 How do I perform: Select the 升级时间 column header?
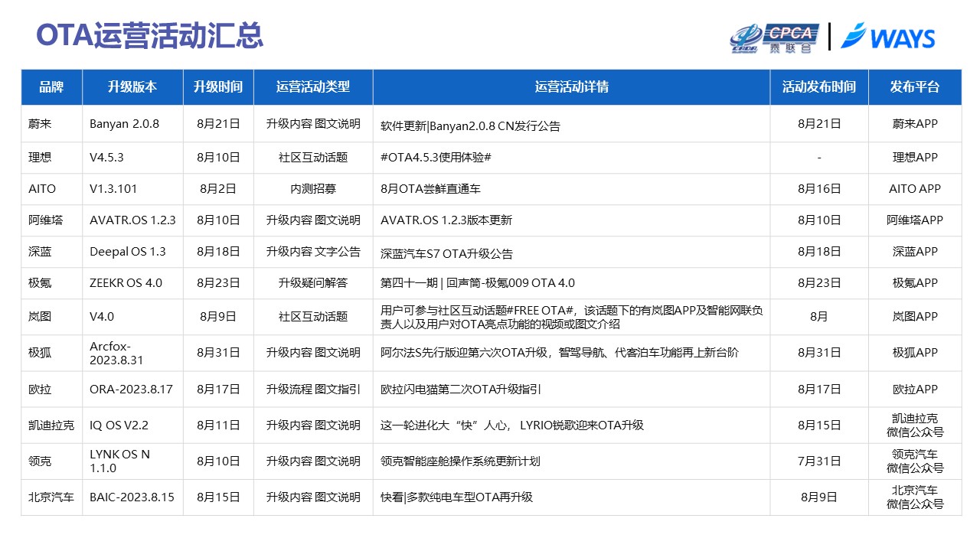218,87
